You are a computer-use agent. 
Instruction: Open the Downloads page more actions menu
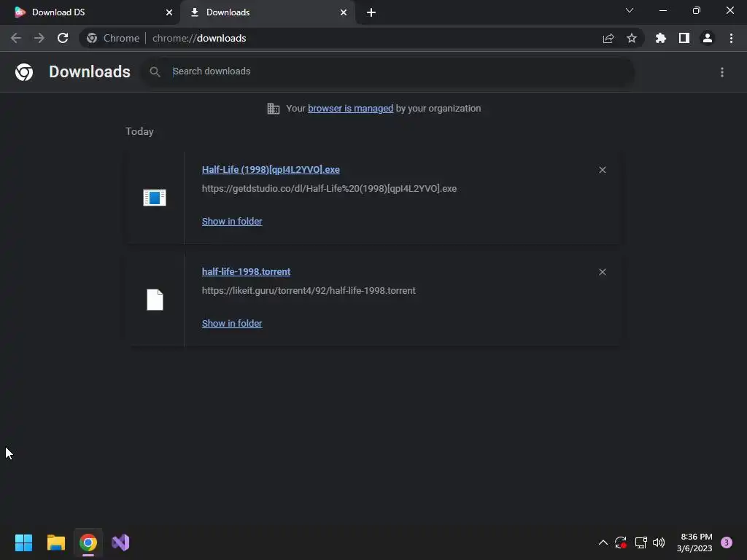722,72
